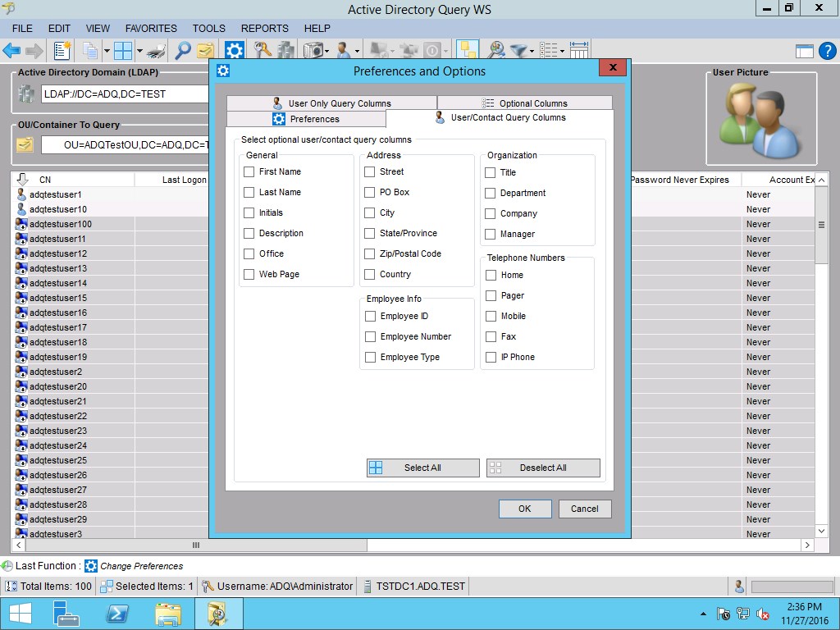Click the find users magnifier icon
Screen dimensions: 840x630
[x=496, y=50]
